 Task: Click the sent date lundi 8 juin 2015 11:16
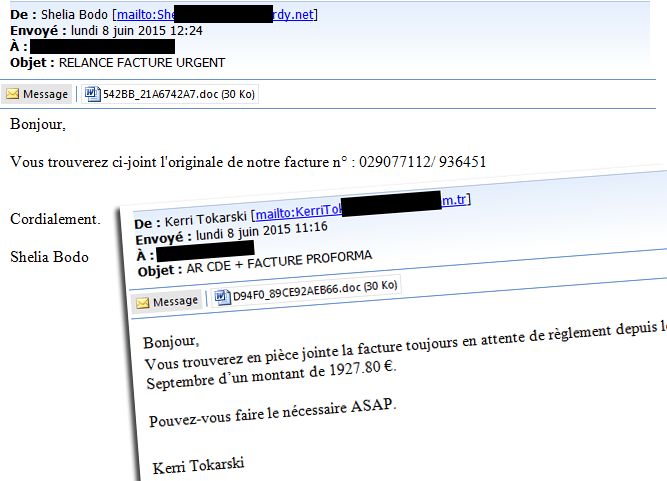point(261,231)
